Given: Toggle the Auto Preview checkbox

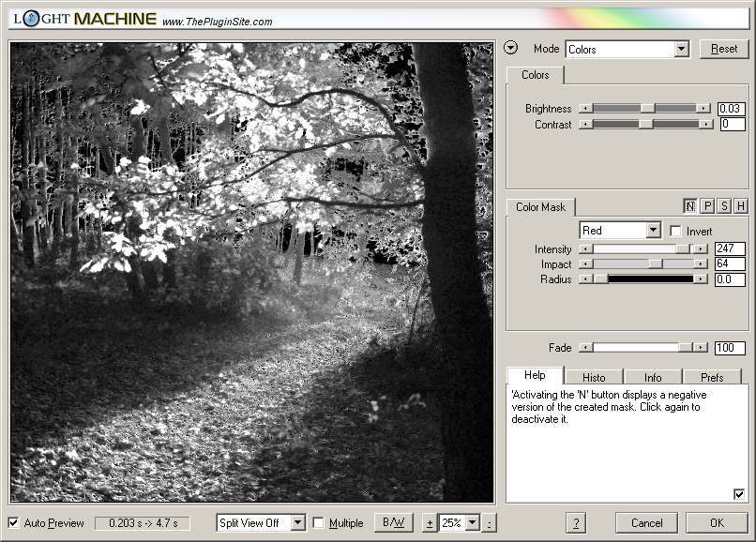Looking at the screenshot, I should click(x=13, y=522).
